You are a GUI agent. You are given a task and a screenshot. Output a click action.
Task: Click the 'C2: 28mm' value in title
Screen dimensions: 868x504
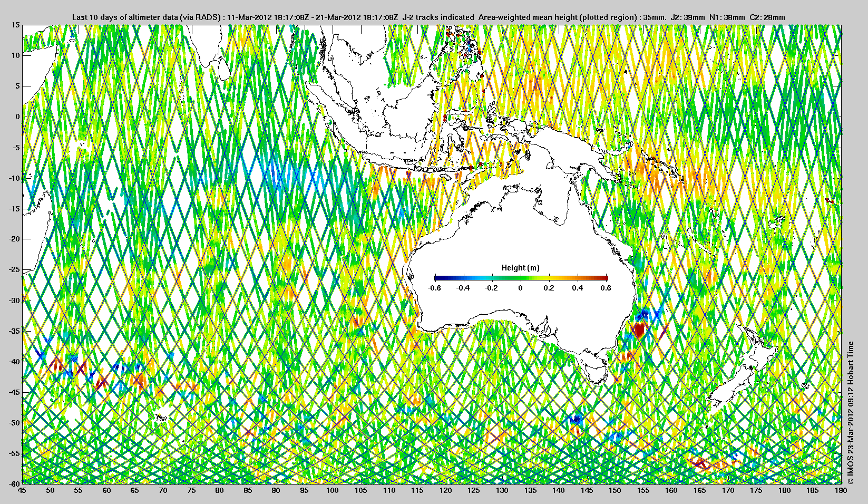(x=767, y=17)
